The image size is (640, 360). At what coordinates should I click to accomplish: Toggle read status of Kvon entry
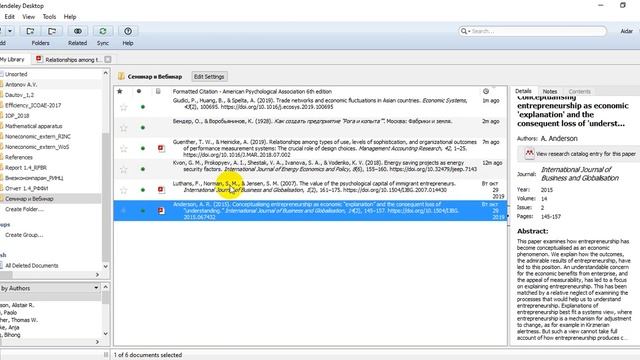coord(143,169)
